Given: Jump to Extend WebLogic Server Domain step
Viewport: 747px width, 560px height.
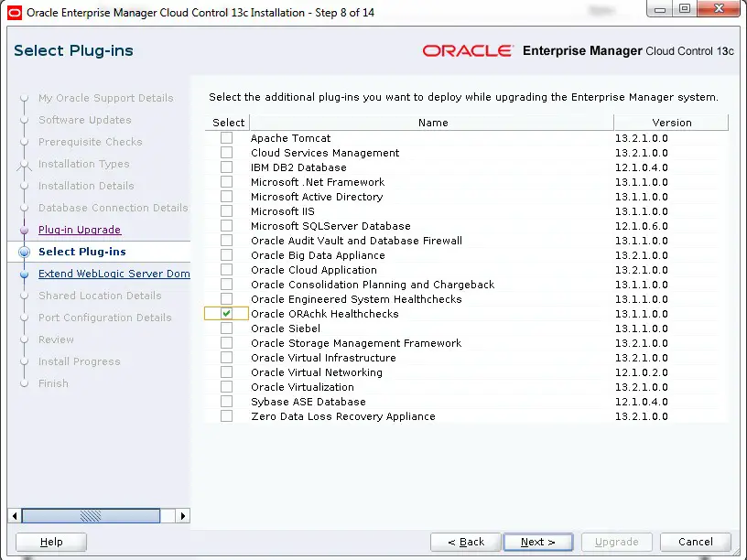Looking at the screenshot, I should point(114,274).
